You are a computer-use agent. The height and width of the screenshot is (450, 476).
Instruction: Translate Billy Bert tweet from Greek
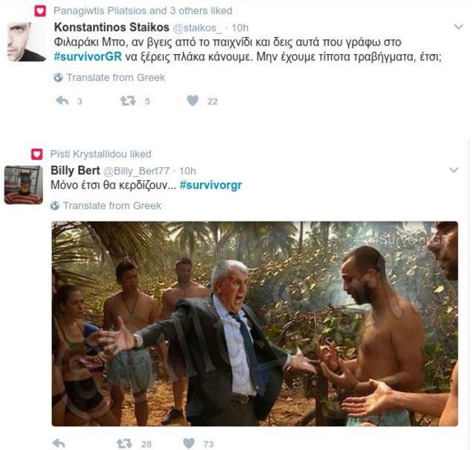(112, 205)
